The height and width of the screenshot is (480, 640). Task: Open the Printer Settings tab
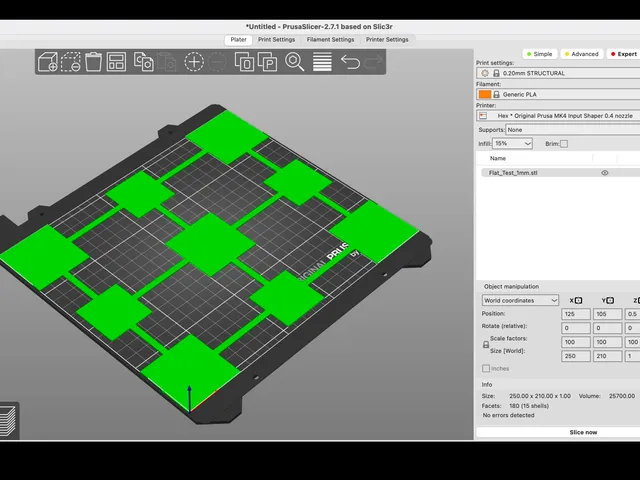387,40
